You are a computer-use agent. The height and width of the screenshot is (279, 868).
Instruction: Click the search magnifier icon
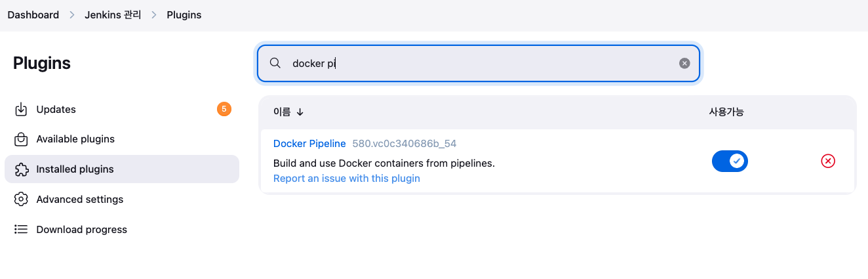[275, 63]
